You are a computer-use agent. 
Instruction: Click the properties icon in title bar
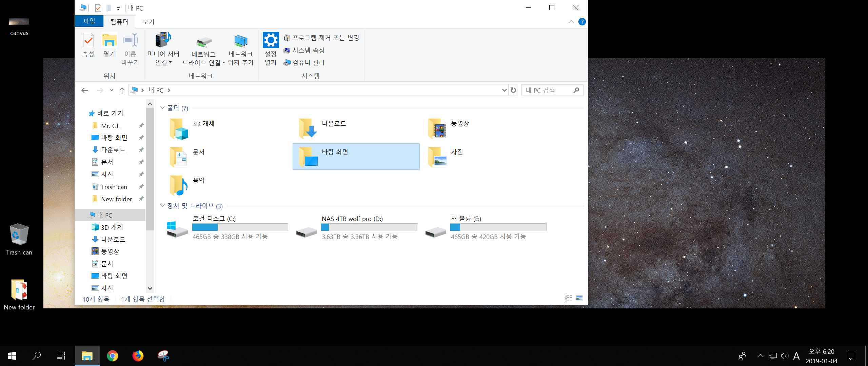click(x=98, y=8)
